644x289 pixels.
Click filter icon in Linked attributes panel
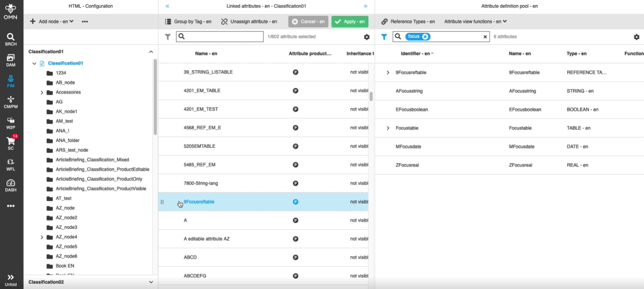click(x=168, y=37)
